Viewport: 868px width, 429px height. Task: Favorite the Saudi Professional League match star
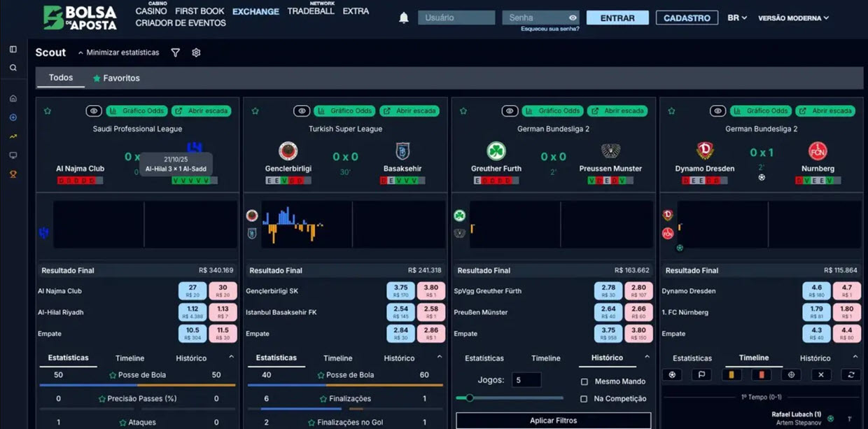click(48, 111)
